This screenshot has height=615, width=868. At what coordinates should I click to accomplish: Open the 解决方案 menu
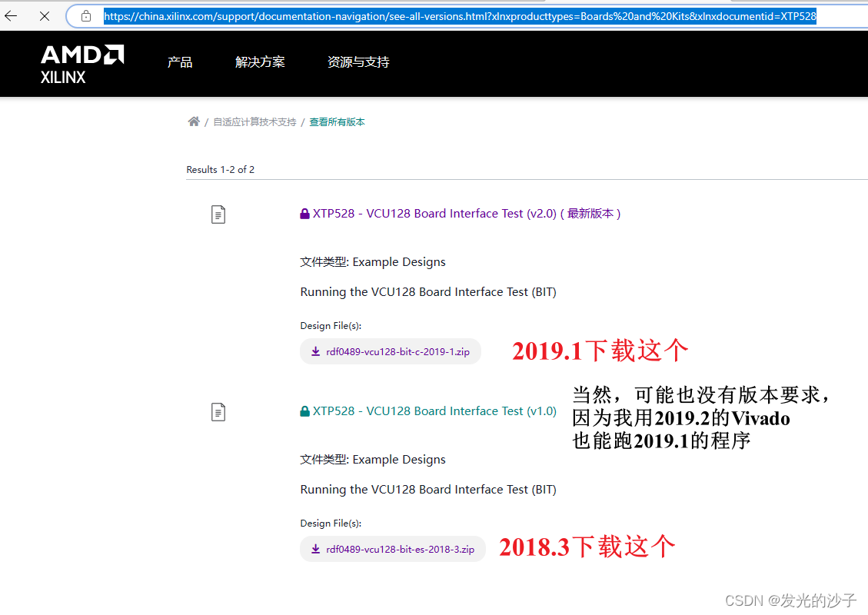[260, 62]
